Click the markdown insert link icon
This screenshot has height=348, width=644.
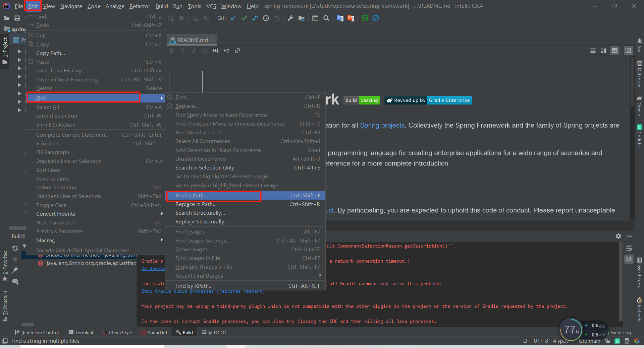coord(237,51)
